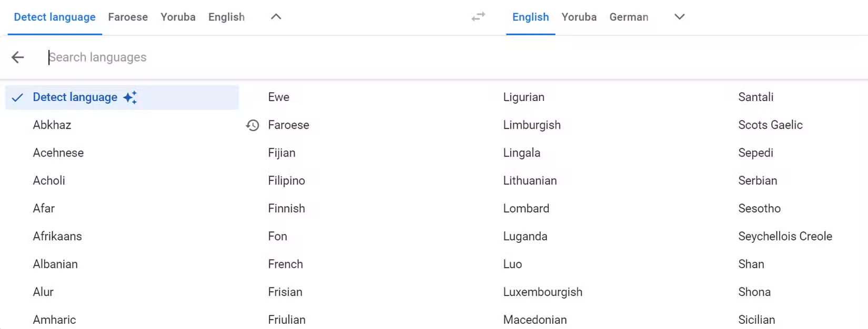This screenshot has width=868, height=329.
Task: Collapse the source language list chevron
Action: point(276,17)
